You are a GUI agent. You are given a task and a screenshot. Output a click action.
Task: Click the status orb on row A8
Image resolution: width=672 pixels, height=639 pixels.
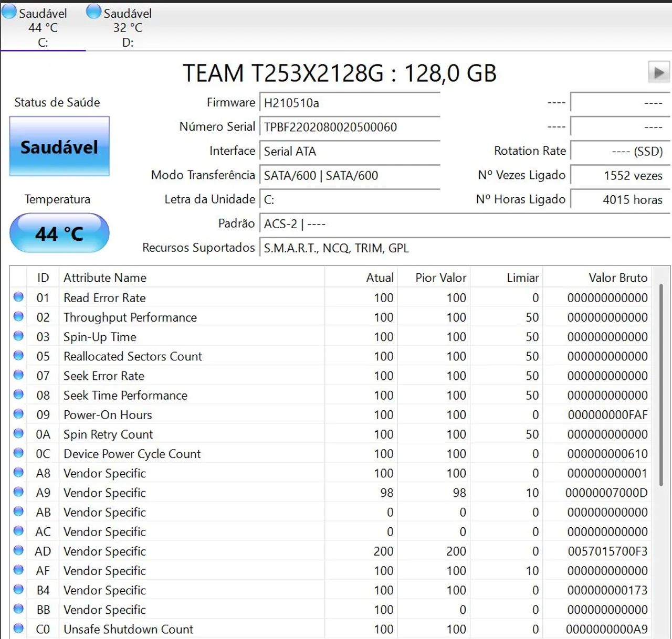tap(18, 472)
